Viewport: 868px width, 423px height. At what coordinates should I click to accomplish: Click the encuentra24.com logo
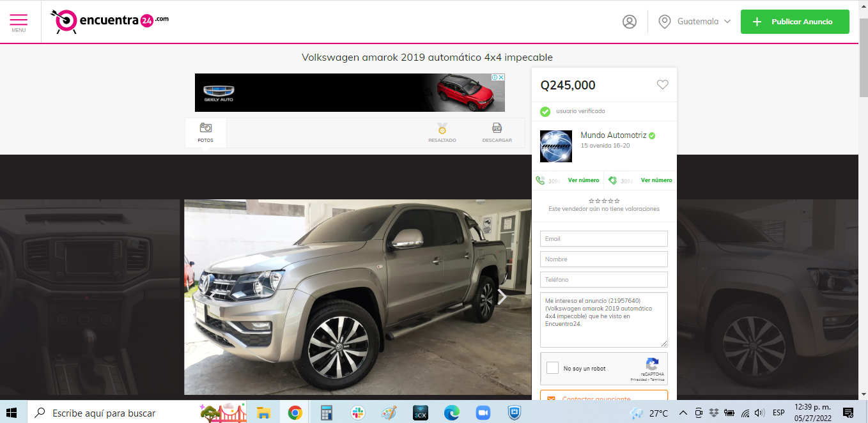pyautogui.click(x=110, y=21)
